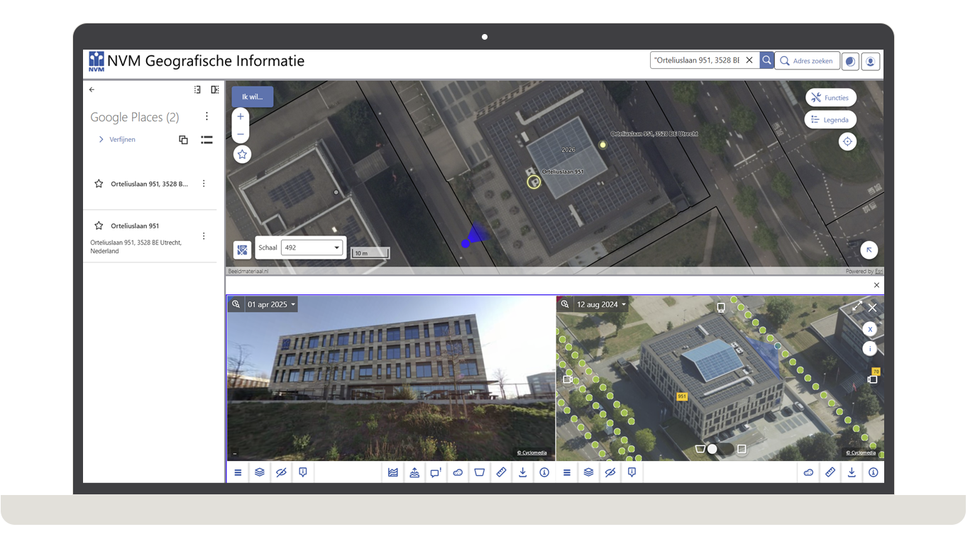The height and width of the screenshot is (539, 980).
Task: Open the elevation profile chart tool
Action: click(x=393, y=472)
